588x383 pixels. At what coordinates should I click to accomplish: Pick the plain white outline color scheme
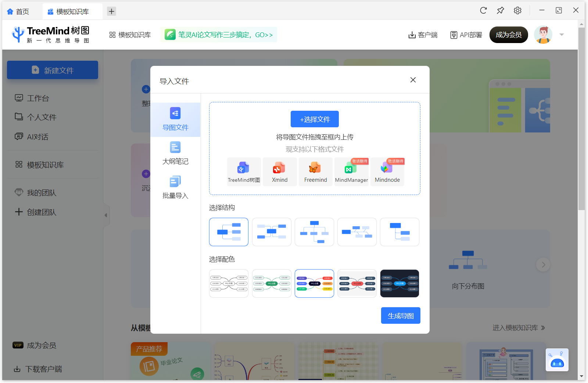point(229,283)
